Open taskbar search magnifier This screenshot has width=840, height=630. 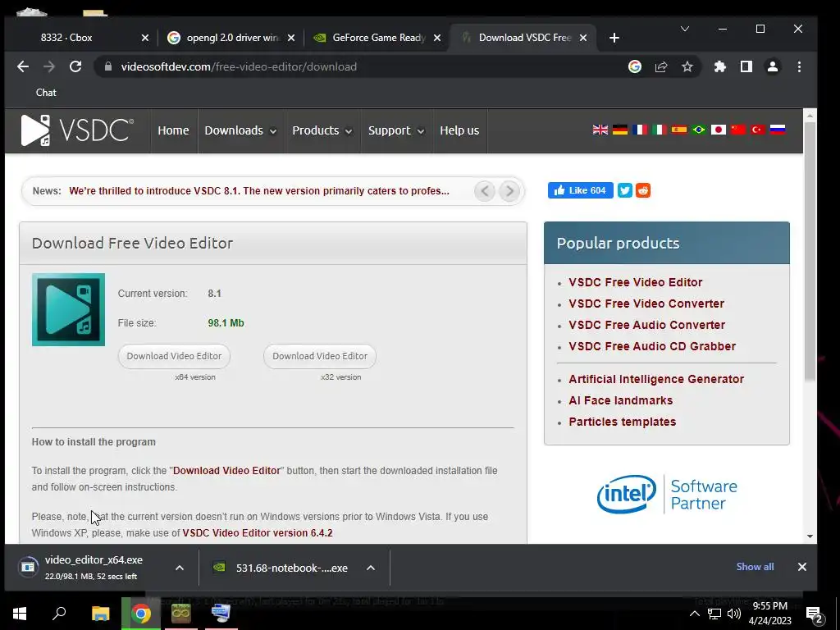coord(59,614)
